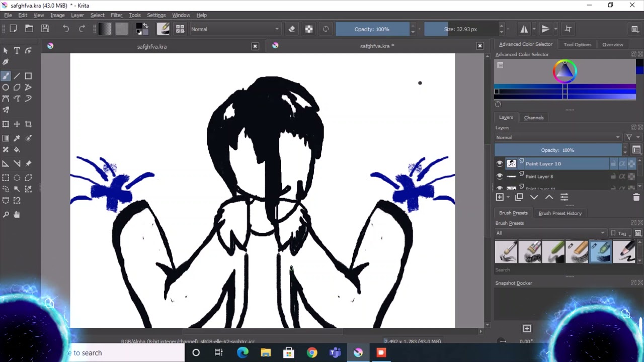The image size is (644, 362).
Task: Select the Rectangular Selection tool
Action: pos(6,177)
